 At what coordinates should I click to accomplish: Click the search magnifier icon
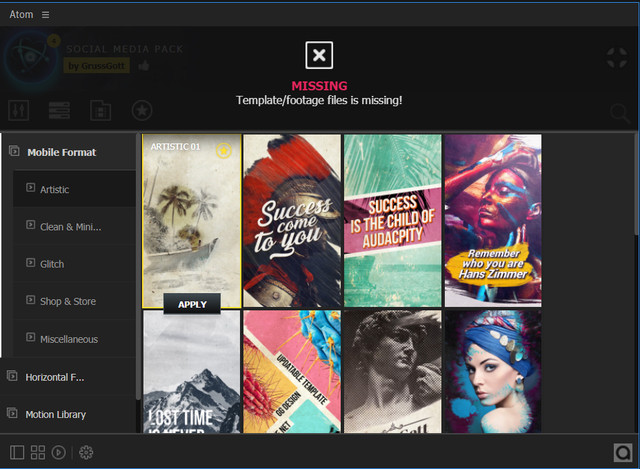pyautogui.click(x=620, y=113)
